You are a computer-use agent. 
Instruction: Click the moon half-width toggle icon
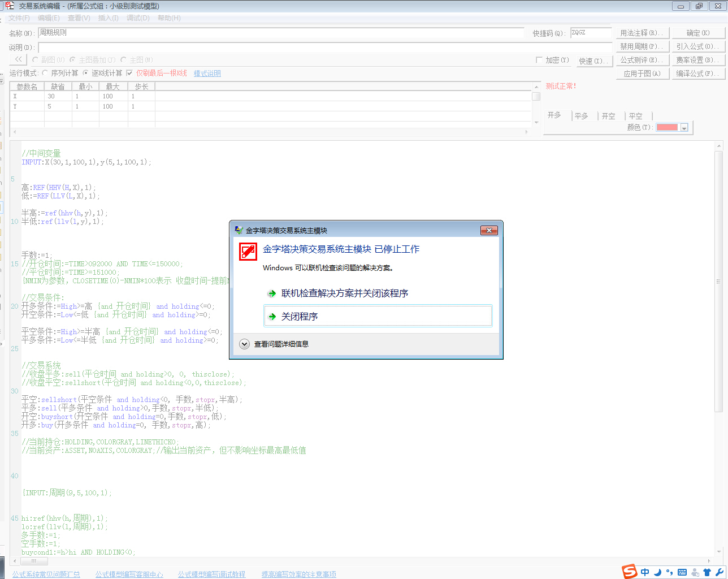(x=657, y=572)
